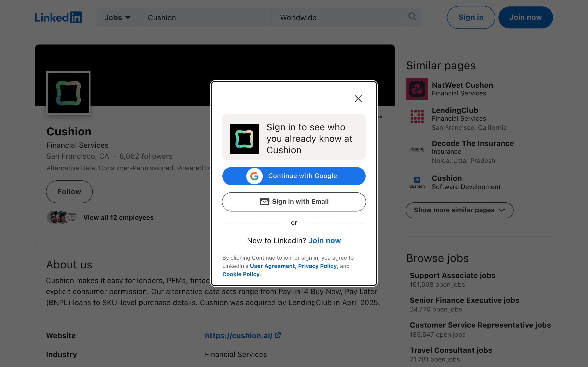The width and height of the screenshot is (588, 367).
Task: Click the Cushion logo in sign-in dialog
Action: pos(244,139)
